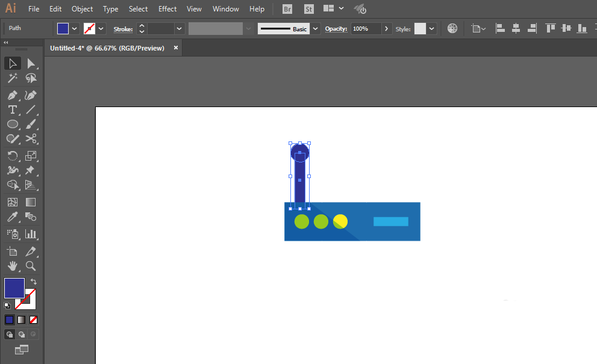Open the Object menu
This screenshot has height=364, width=597.
[x=82, y=9]
